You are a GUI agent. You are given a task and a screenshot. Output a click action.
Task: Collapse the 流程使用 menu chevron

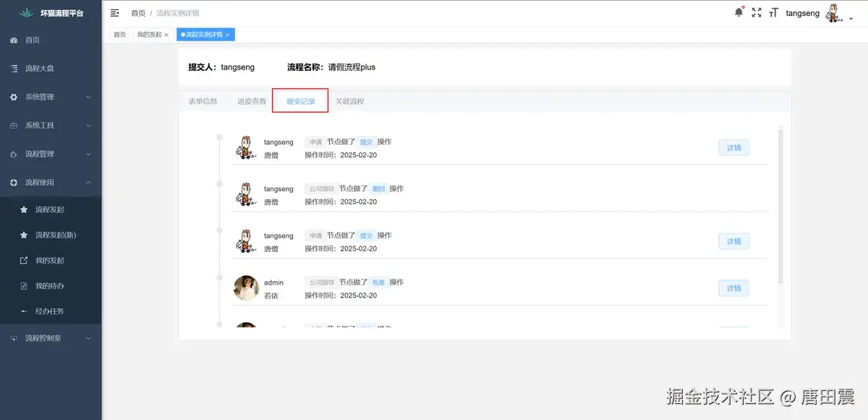88,182
